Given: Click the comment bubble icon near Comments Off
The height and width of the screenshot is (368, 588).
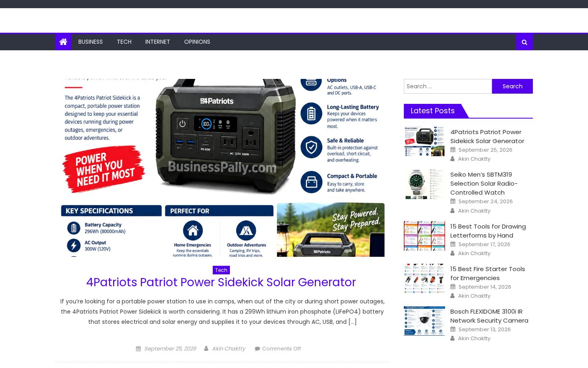Looking at the screenshot, I should [257, 349].
